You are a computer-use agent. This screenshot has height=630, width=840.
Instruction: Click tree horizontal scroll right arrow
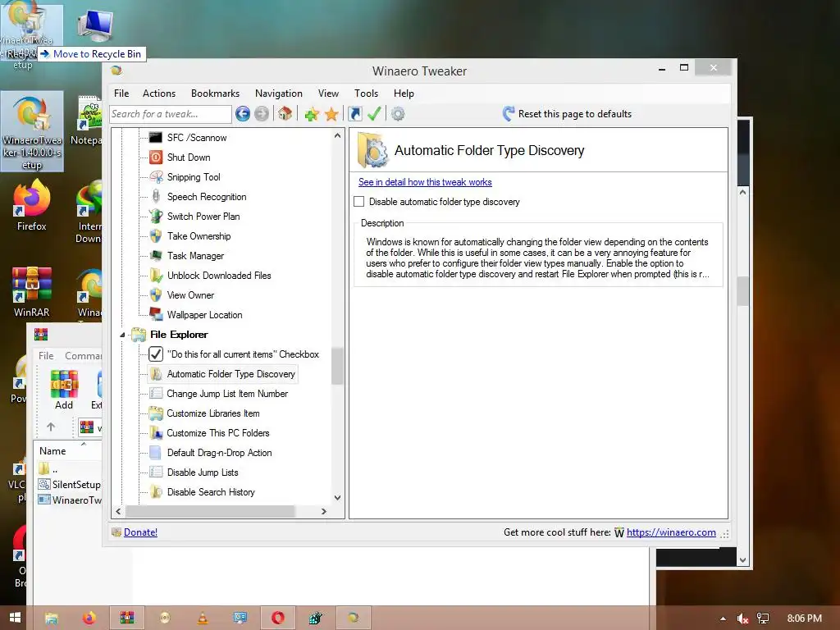tap(323, 512)
